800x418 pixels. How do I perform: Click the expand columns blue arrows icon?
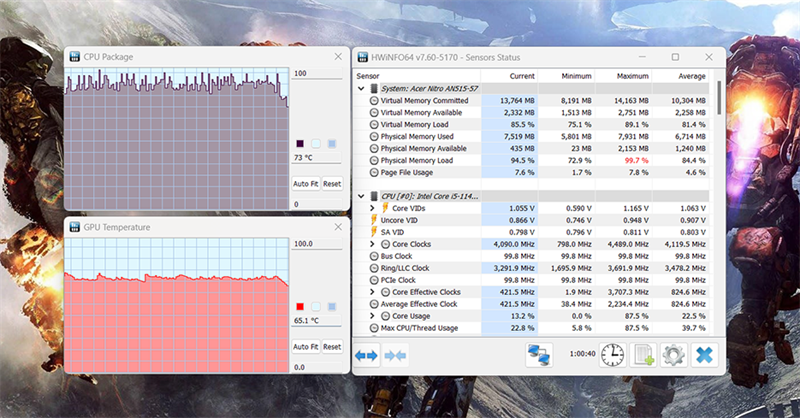366,356
